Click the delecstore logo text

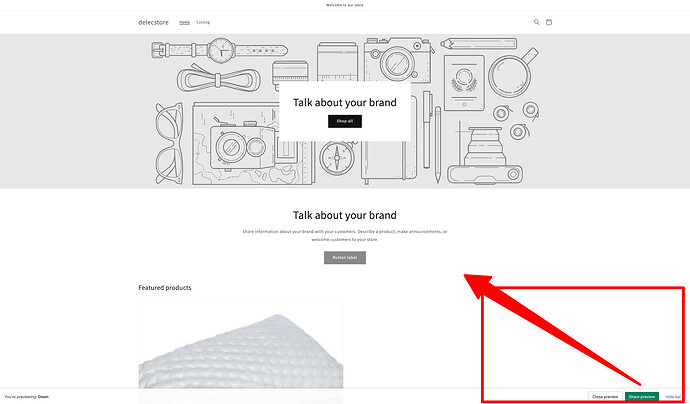point(153,22)
